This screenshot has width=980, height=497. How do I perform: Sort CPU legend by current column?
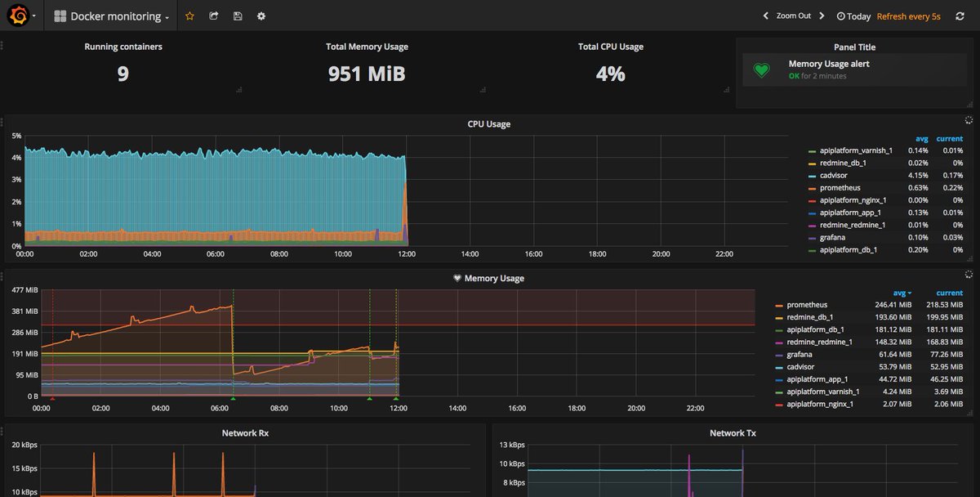click(950, 139)
